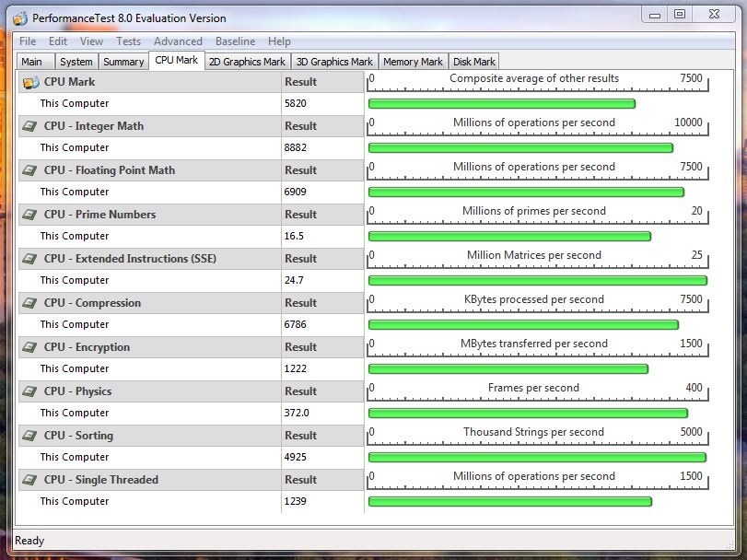Open the Baseline menu

(236, 41)
